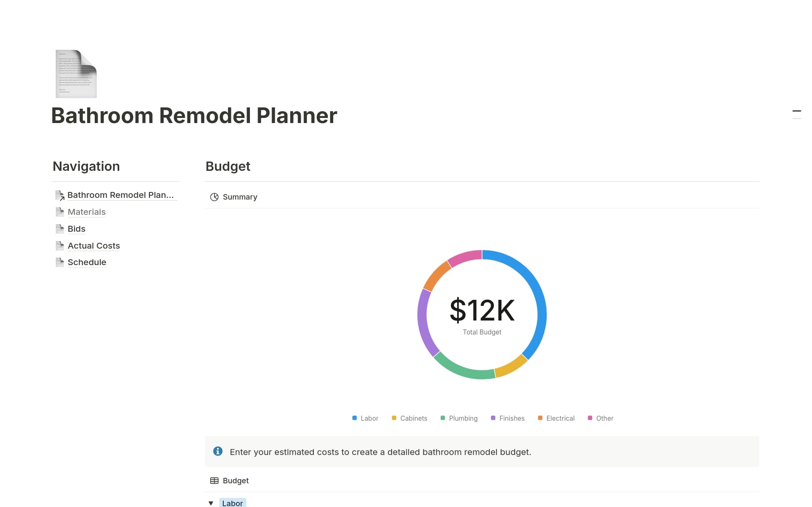The image size is (812, 507).
Task: Toggle the Plumbing series in the chart legend
Action: pyautogui.click(x=459, y=418)
